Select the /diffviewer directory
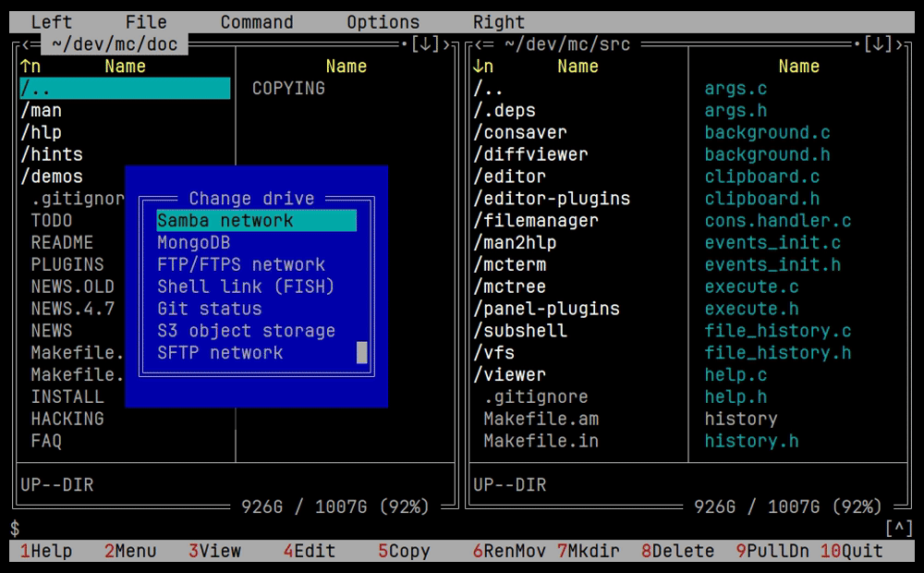 530,154
